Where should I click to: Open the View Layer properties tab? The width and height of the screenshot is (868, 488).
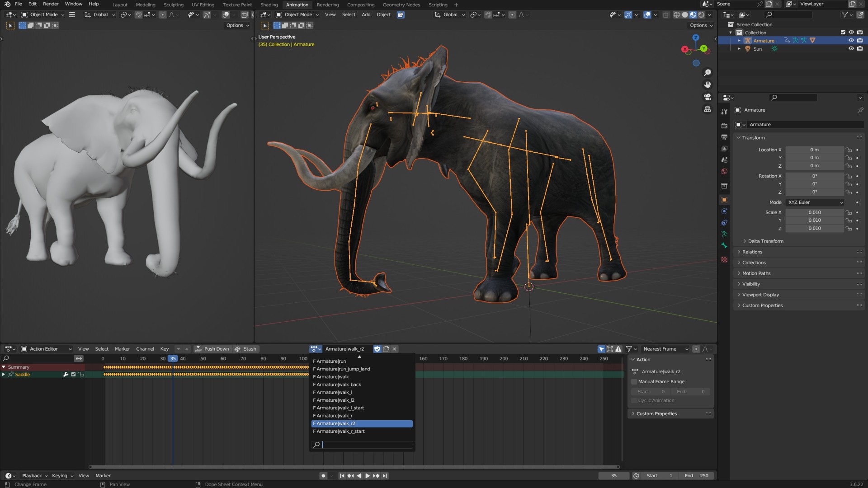(x=724, y=149)
